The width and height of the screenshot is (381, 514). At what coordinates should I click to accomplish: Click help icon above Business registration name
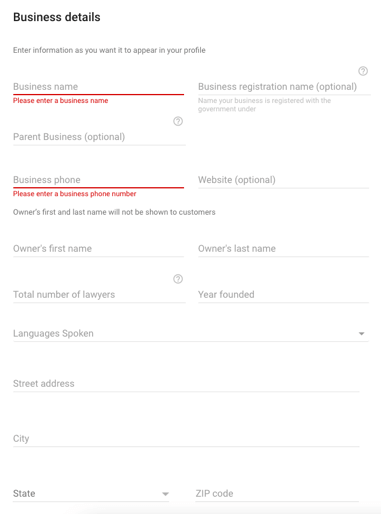[x=363, y=71]
